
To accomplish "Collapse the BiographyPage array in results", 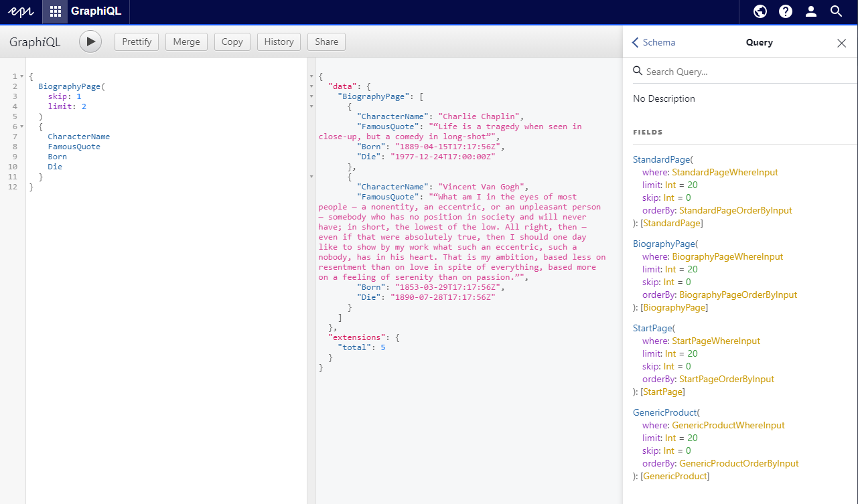I will [311, 96].
